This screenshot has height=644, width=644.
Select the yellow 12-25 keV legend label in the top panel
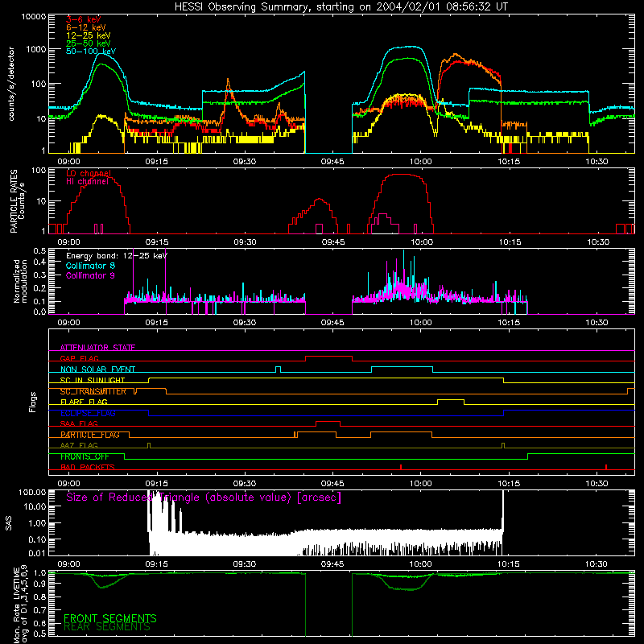pos(89,35)
